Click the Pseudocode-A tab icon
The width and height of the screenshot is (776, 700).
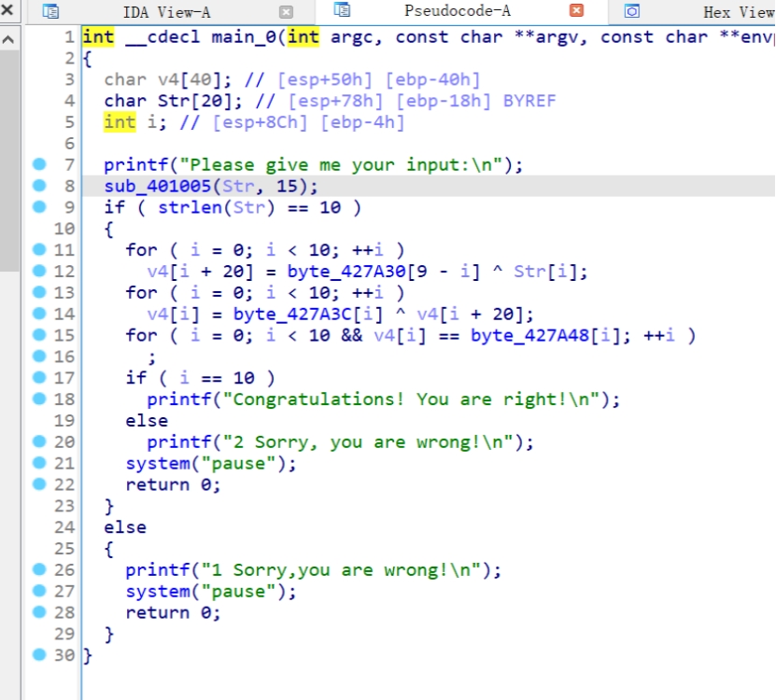pyautogui.click(x=342, y=10)
